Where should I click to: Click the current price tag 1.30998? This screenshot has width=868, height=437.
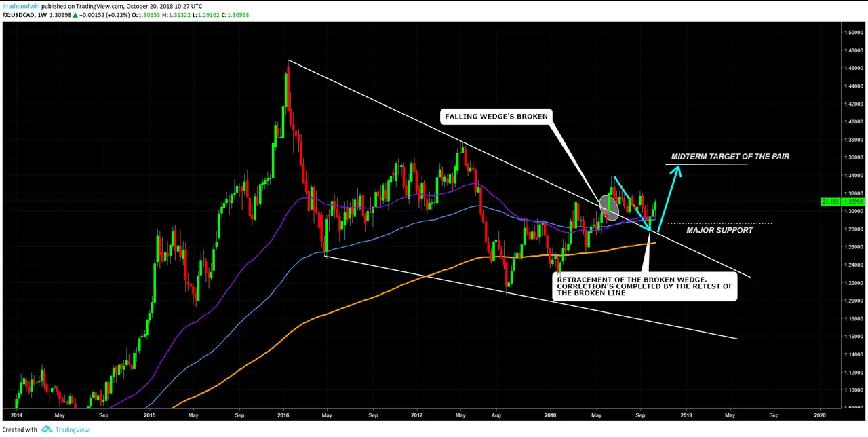tap(842, 202)
